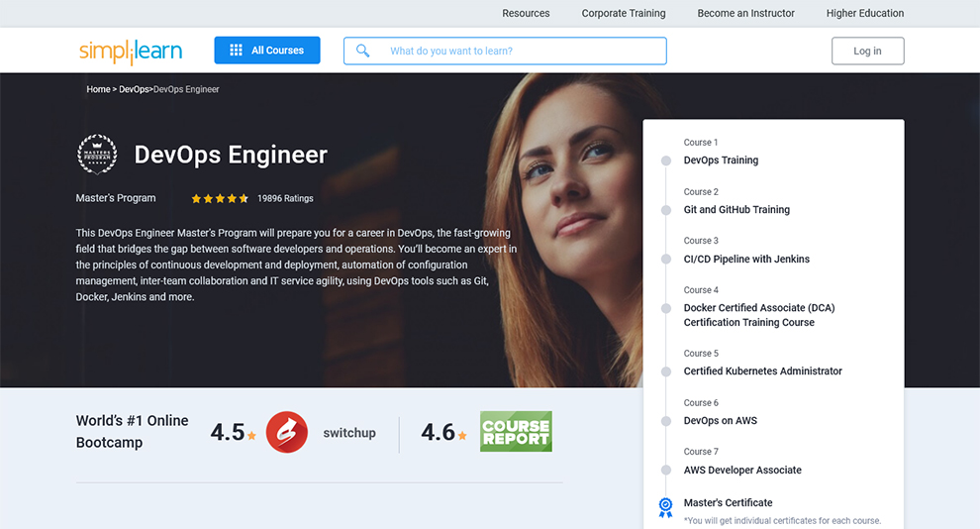Open the DevOps breadcrumb link

[x=134, y=89]
